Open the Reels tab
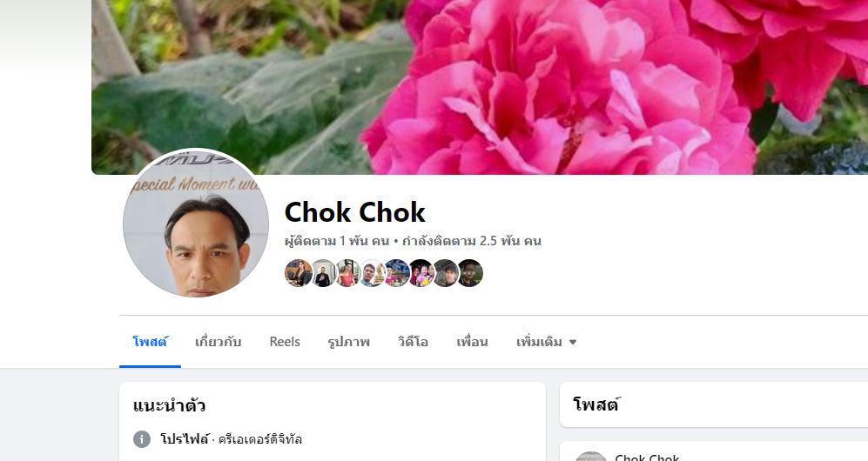The width and height of the screenshot is (868, 461). pyautogui.click(x=285, y=342)
